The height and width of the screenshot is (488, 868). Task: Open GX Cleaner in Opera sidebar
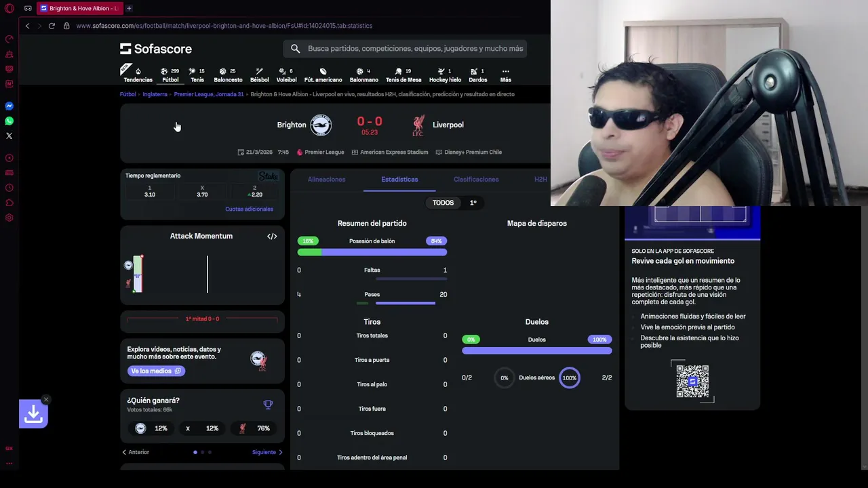click(9, 54)
